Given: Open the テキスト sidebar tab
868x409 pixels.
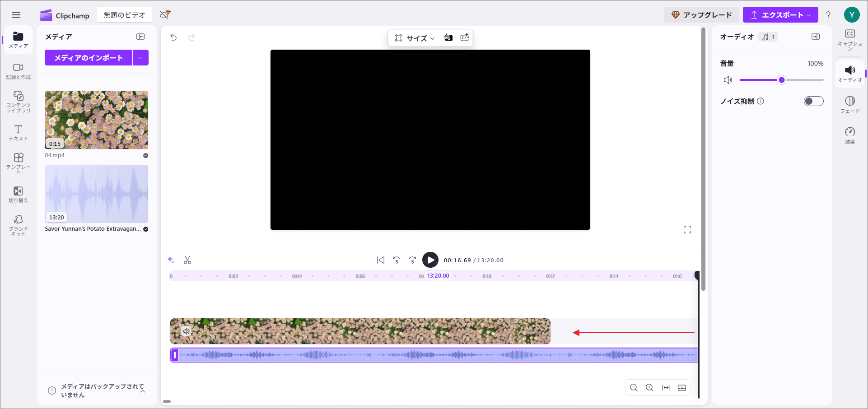Looking at the screenshot, I should tap(19, 133).
